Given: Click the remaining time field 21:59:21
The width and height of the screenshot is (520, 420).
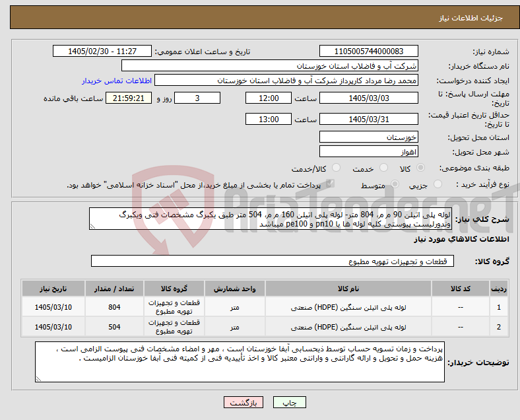Looking at the screenshot, I should (129, 98).
